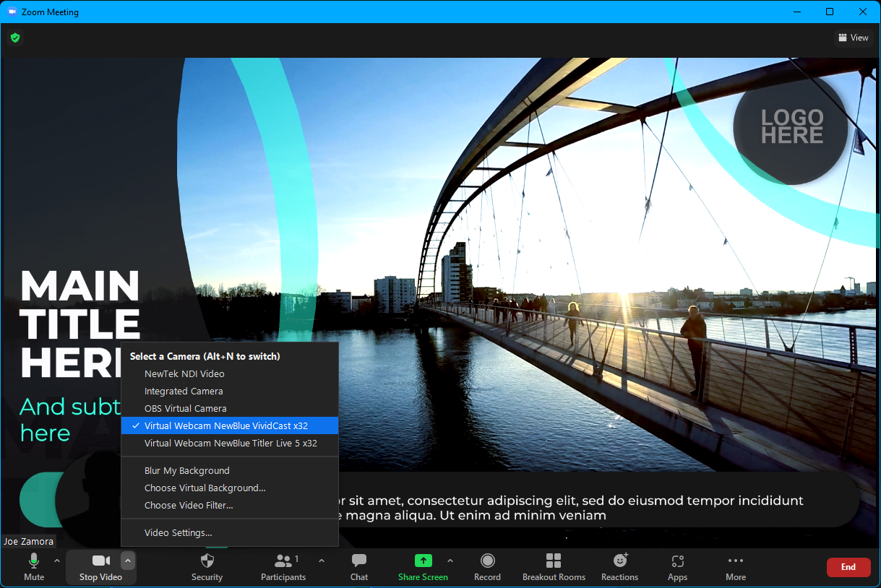Open Video Settings... from the menu
Viewport: 881px width, 588px height.
178,533
